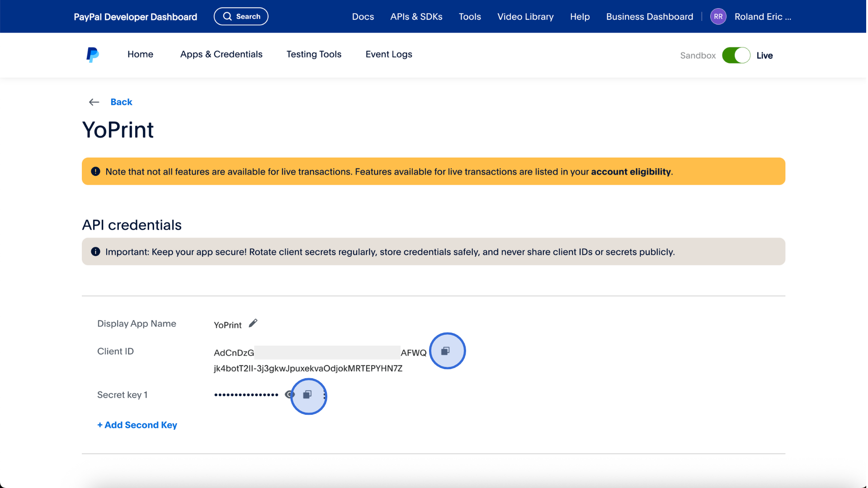
Task: Click the Live label
Action: 764,56
